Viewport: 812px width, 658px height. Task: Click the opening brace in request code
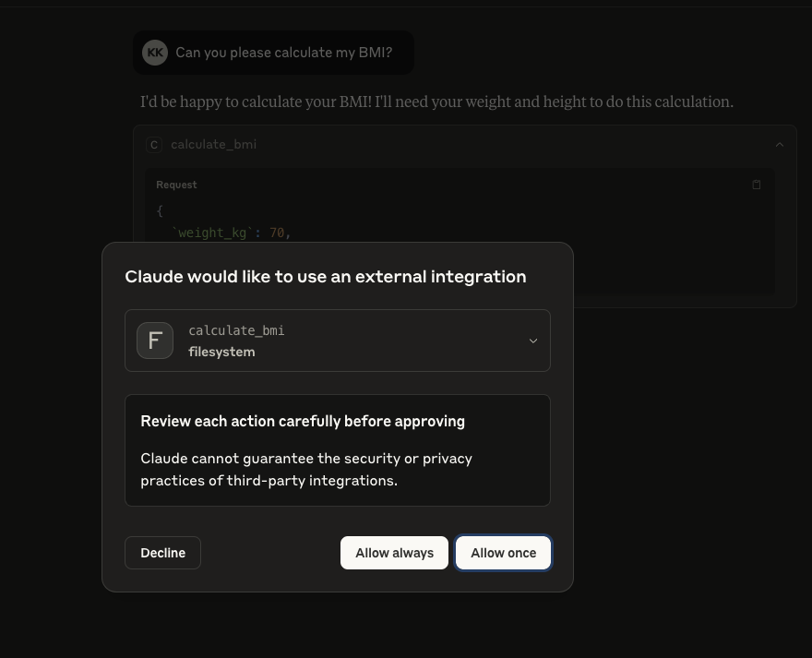pos(160,210)
